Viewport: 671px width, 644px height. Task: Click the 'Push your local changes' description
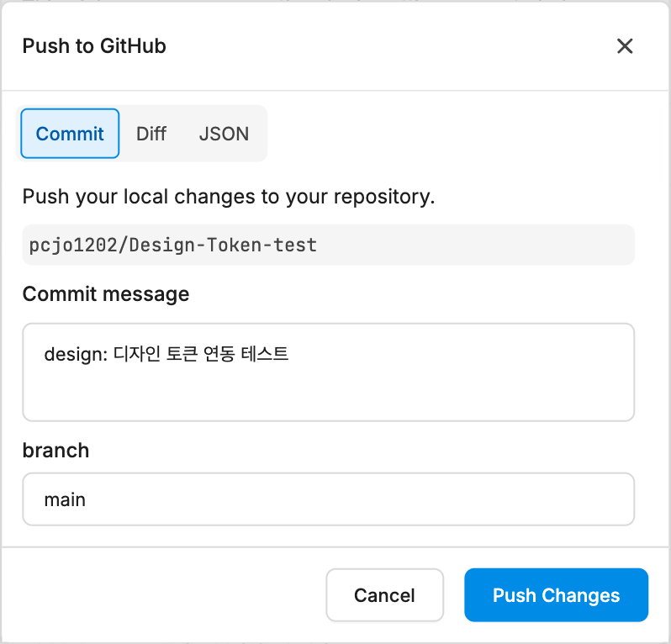pyautogui.click(x=229, y=197)
